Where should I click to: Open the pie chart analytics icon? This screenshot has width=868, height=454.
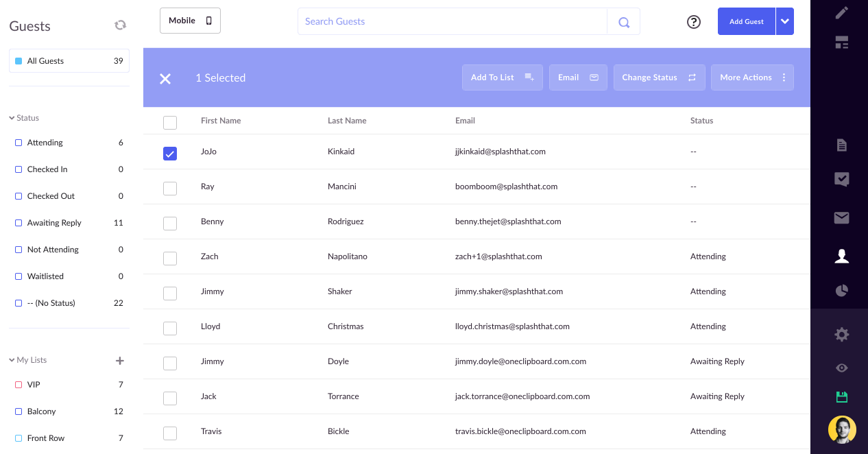pos(842,291)
